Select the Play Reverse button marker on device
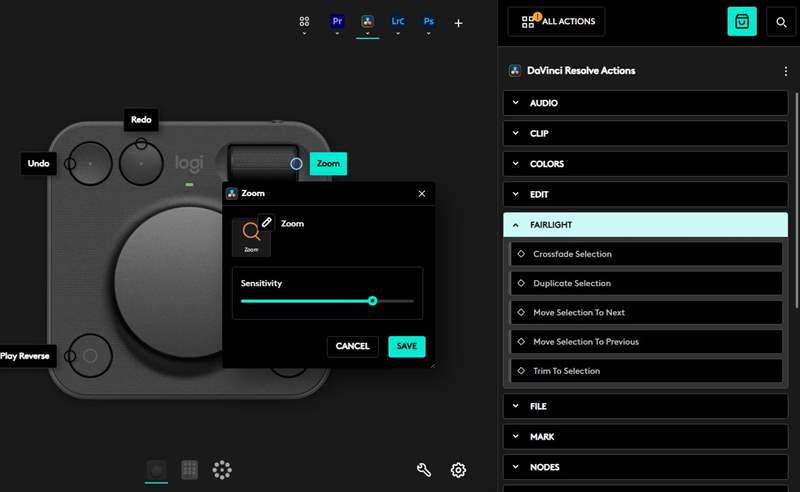Viewport: 800px width, 492px height. pos(70,356)
